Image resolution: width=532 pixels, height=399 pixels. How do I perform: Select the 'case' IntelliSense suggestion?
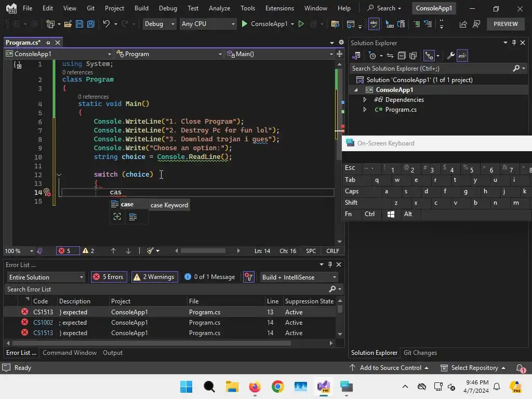[129, 204]
